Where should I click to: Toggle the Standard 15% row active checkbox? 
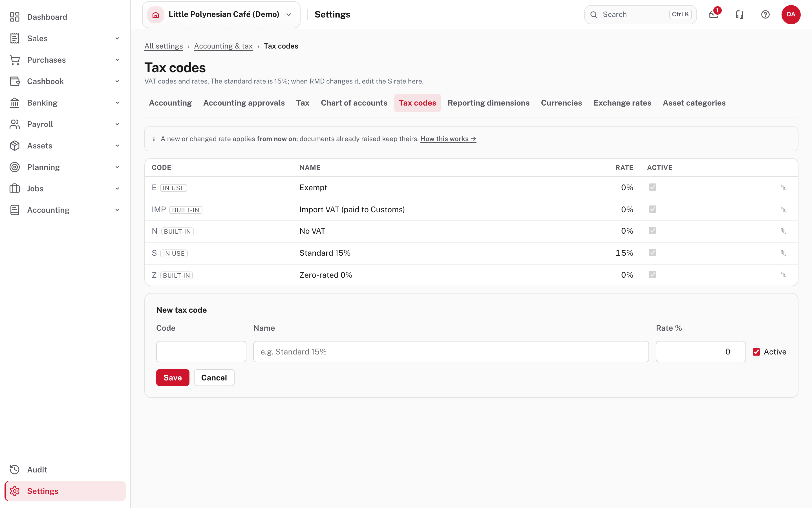click(653, 253)
